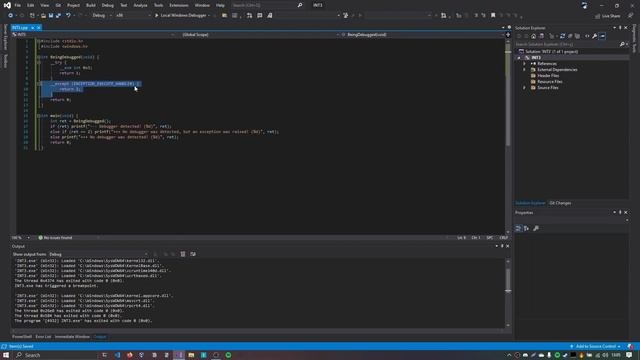Viewport: 640px width, 360px height.
Task: Click the editor split view handle
Action: click(x=508, y=35)
